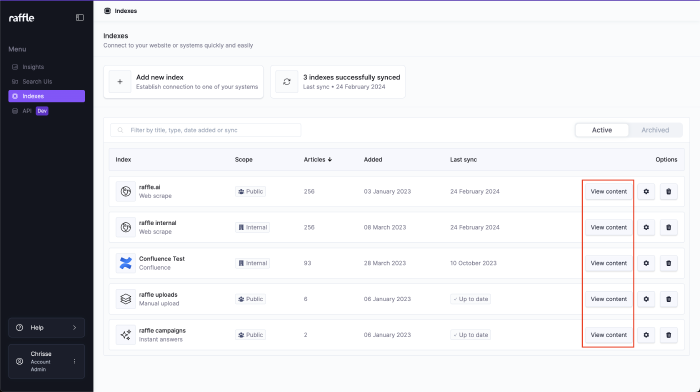Screen dimensions: 700x392
Task: Click the search magnifier icon in filter
Action: 120,130
